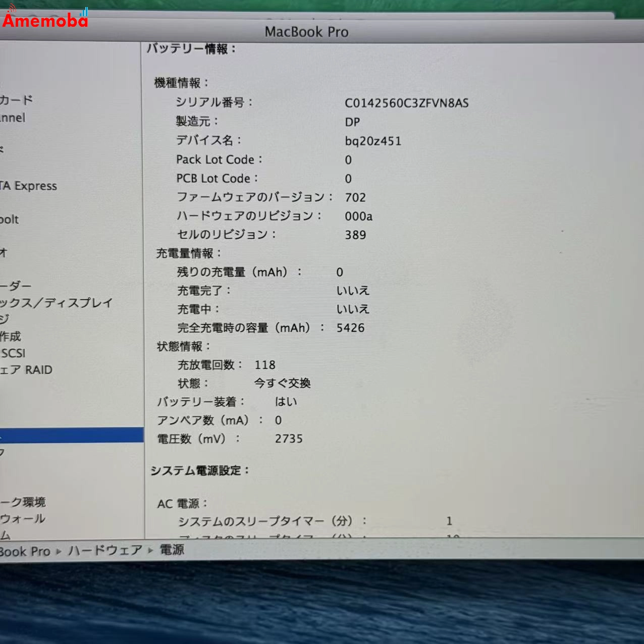Click device name bq20z451
Image resolution: width=644 pixels, height=644 pixels.
coord(373,141)
